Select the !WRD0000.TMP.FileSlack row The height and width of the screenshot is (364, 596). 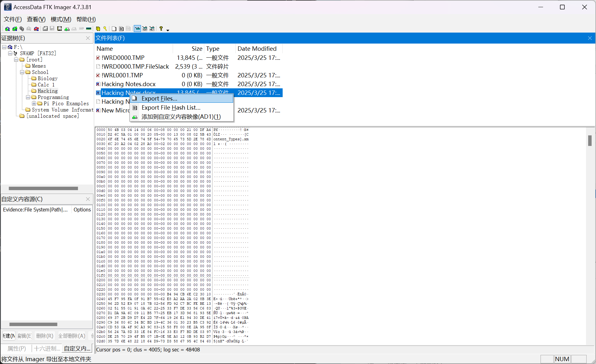click(189, 66)
